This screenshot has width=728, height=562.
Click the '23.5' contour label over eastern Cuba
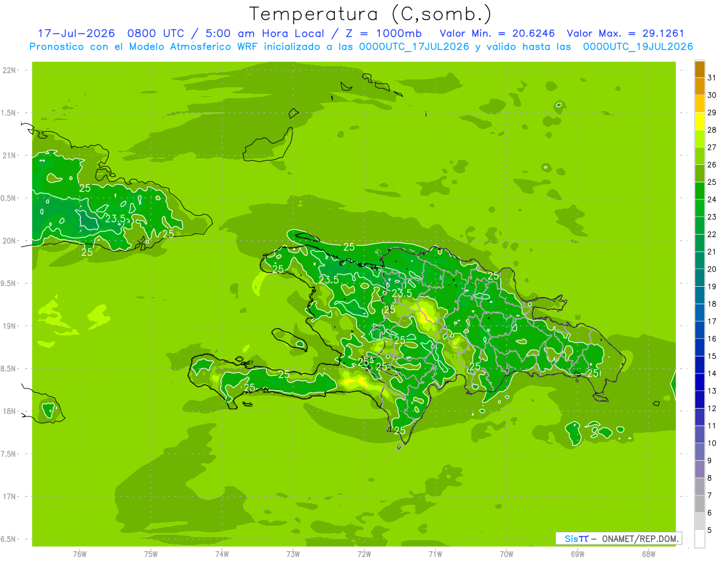[x=115, y=219]
